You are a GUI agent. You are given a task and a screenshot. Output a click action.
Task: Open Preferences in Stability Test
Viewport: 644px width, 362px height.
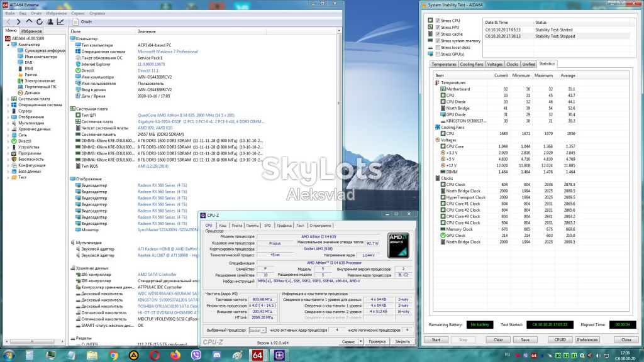click(x=587, y=340)
